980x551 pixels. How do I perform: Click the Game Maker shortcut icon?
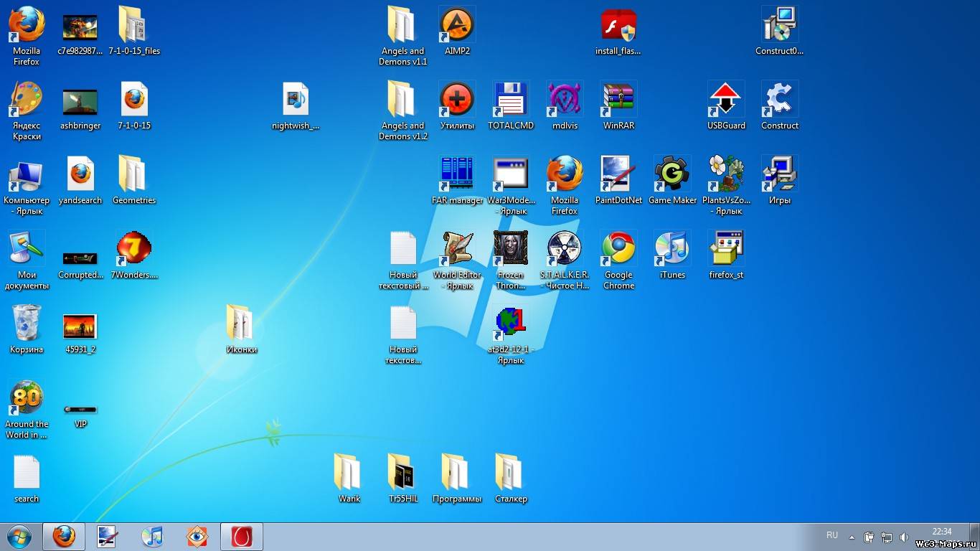(x=672, y=174)
